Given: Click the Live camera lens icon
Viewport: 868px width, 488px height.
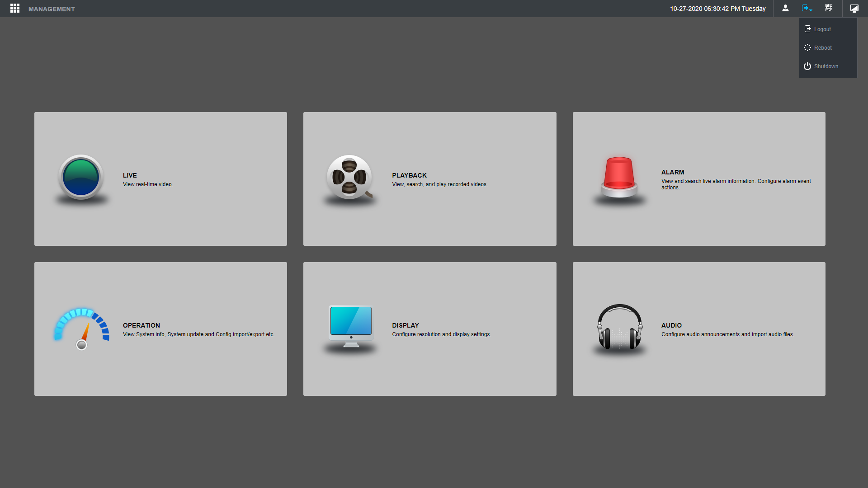Looking at the screenshot, I should coord(81,178).
